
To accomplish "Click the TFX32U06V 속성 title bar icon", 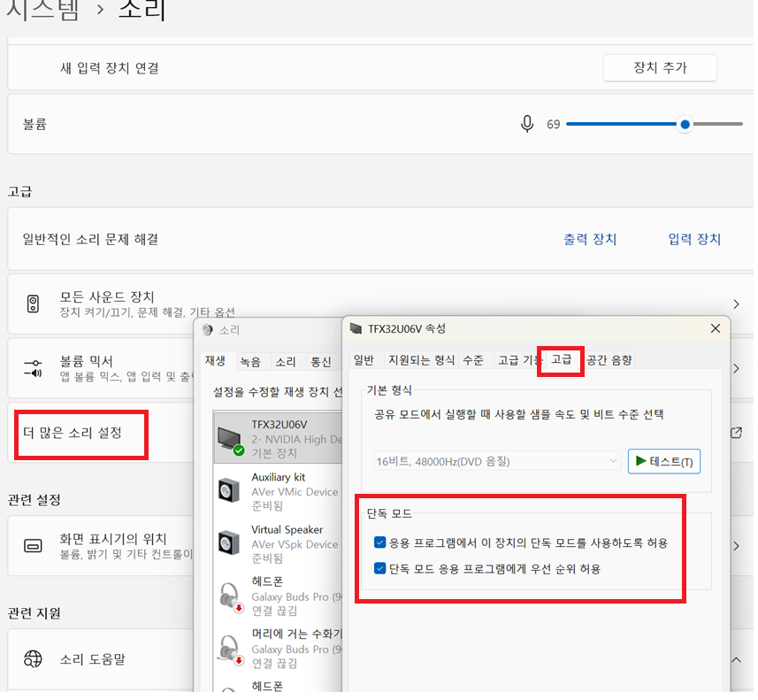I will coord(357,331).
